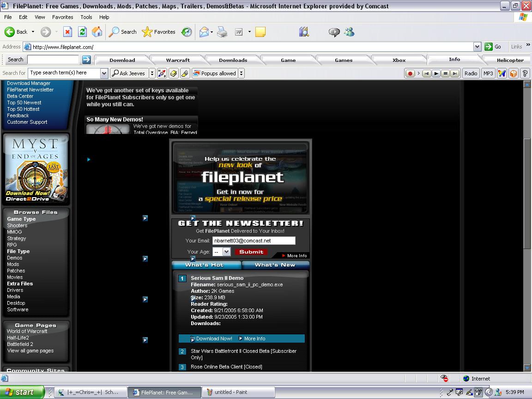Open the World of Warcraft game page
532x399 pixels.
pyautogui.click(x=27, y=331)
